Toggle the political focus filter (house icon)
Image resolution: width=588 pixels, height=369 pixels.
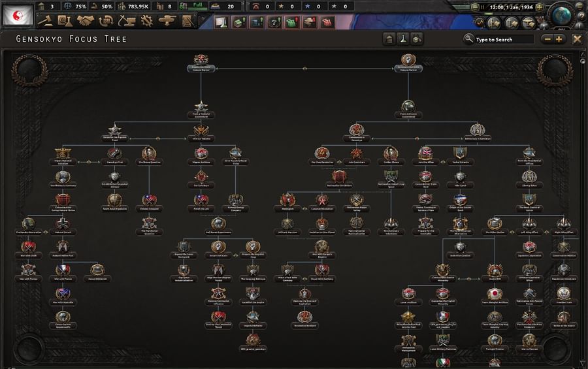[389, 39]
